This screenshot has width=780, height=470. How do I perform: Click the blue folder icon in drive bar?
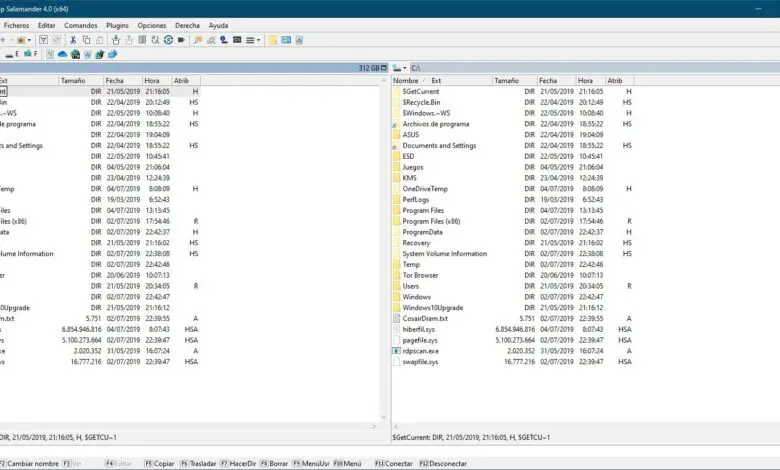[112, 54]
